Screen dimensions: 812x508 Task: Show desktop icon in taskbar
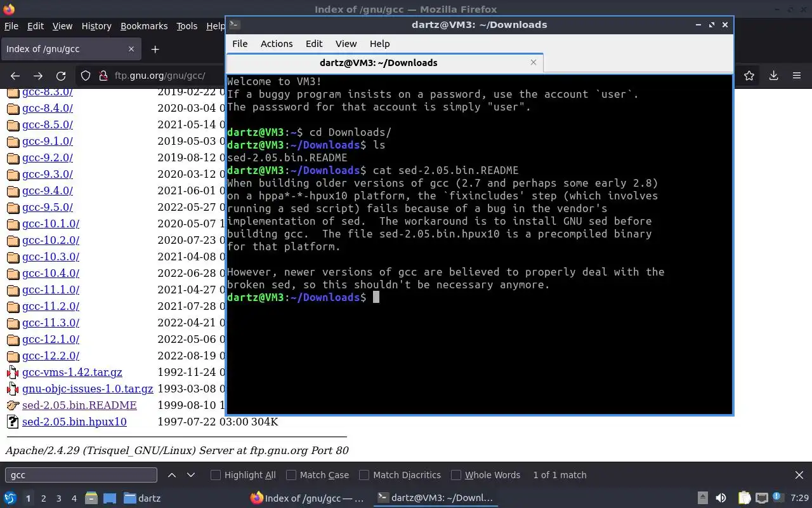click(110, 498)
